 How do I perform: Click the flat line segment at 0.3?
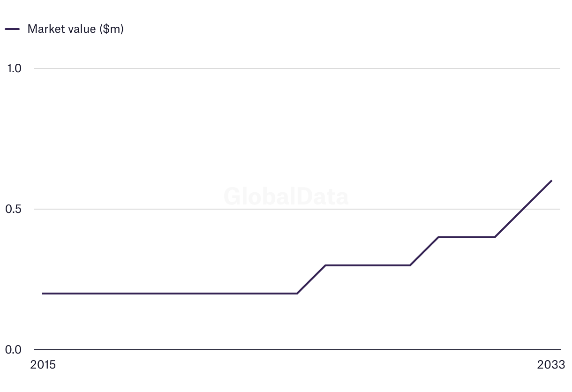[368, 265]
